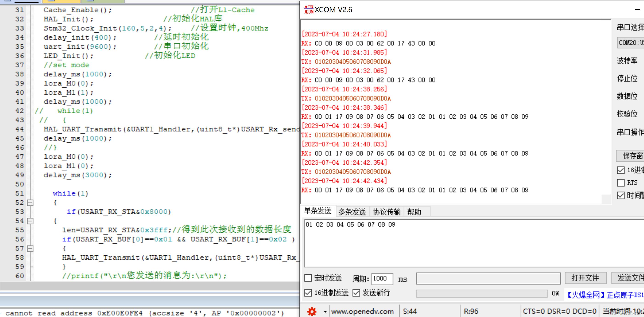
Task: Click the S:44 sent counter in status bar
Action: pos(410,311)
